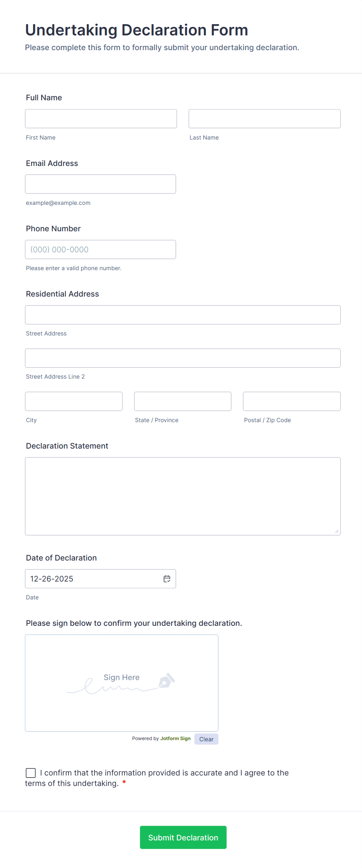
Task: Select the Email Address input field
Action: coord(100,184)
